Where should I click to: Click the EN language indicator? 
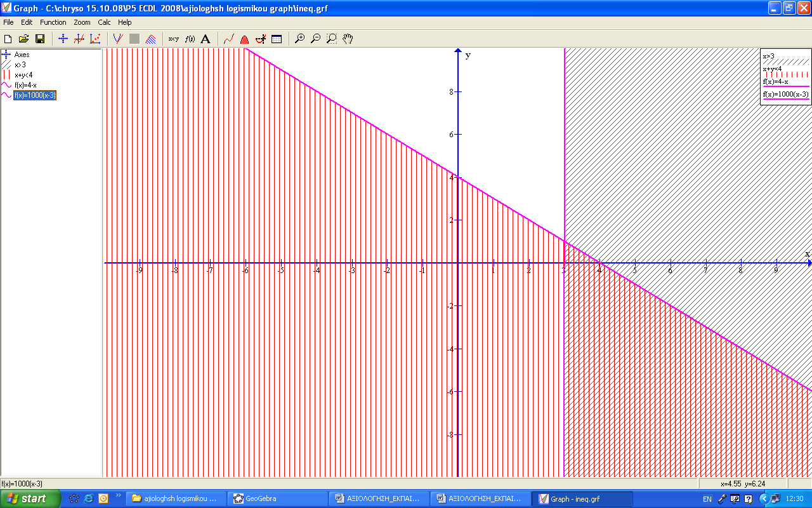coord(707,499)
